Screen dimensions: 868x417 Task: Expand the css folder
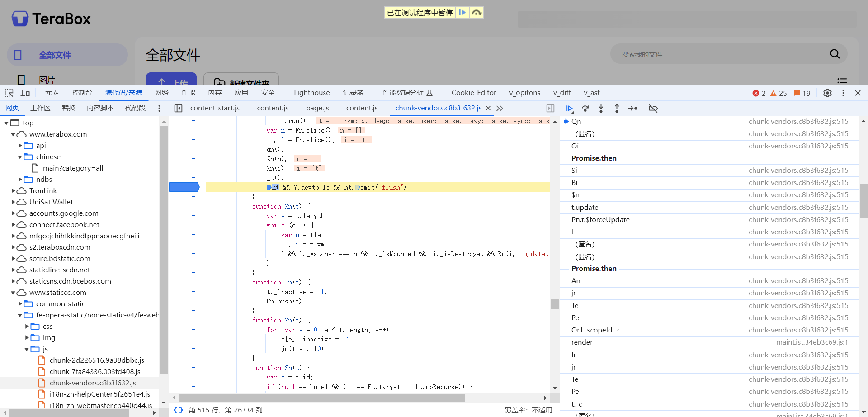click(x=27, y=327)
